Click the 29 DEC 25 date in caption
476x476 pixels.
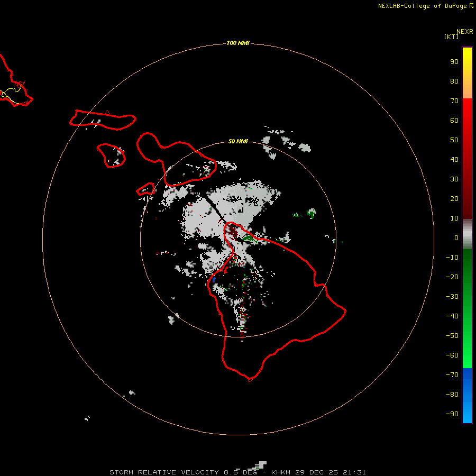point(317,472)
